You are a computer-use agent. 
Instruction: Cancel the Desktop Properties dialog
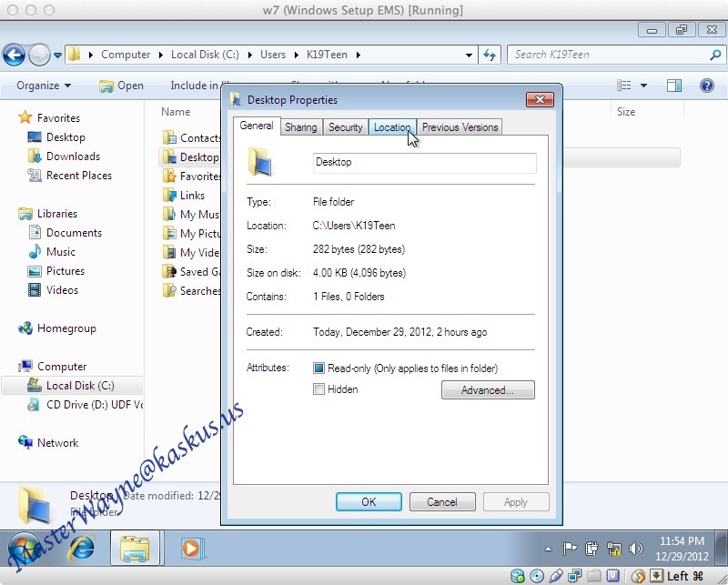tap(442, 502)
